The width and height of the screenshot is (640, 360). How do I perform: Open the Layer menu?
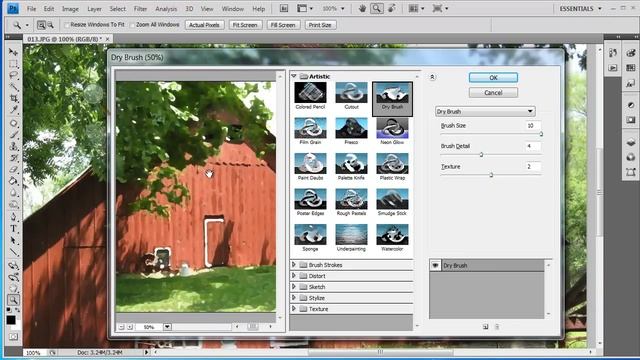[94, 9]
